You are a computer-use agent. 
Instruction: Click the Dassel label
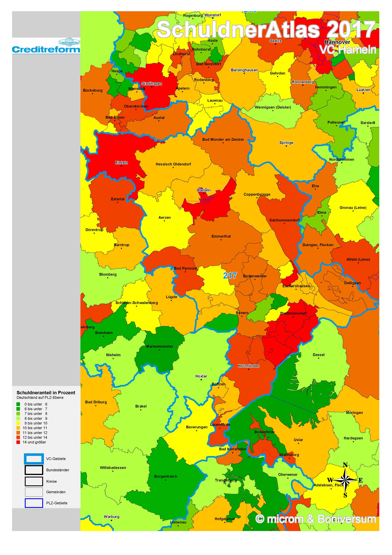319,355
